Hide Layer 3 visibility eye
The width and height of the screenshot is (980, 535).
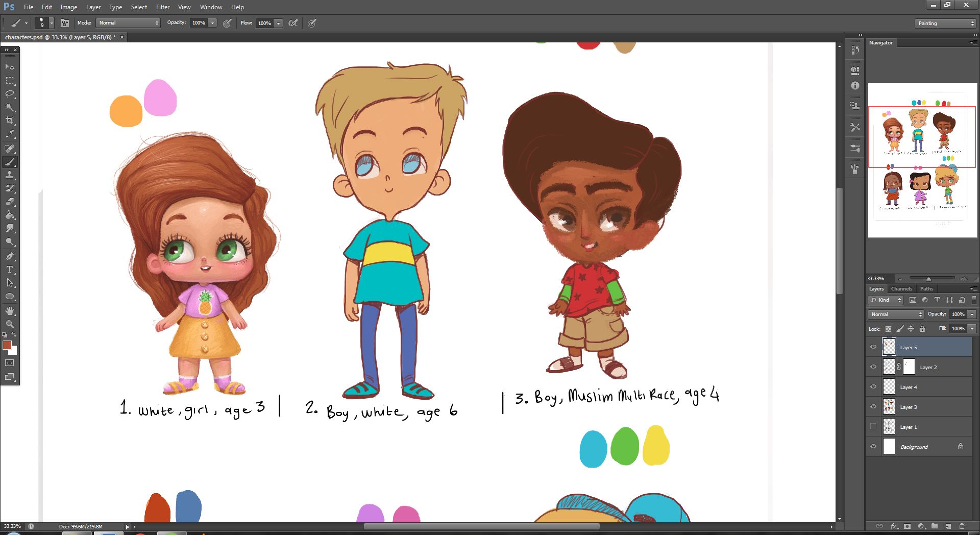tap(873, 407)
